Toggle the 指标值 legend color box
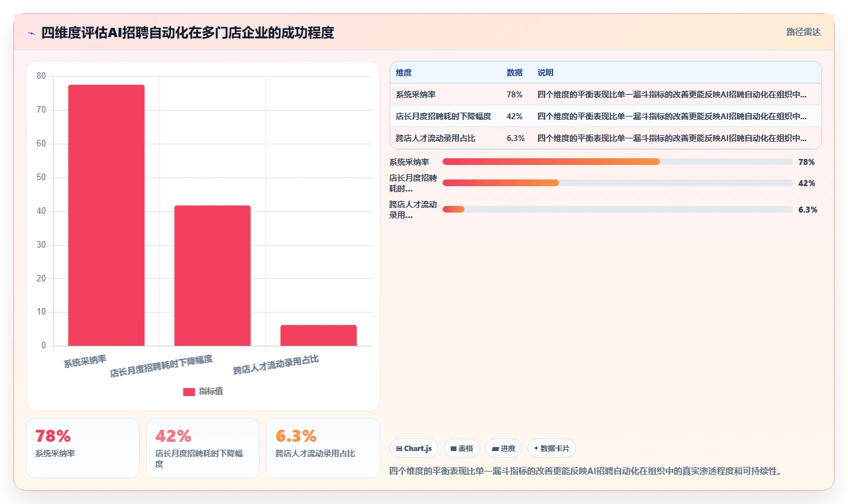 (x=189, y=391)
